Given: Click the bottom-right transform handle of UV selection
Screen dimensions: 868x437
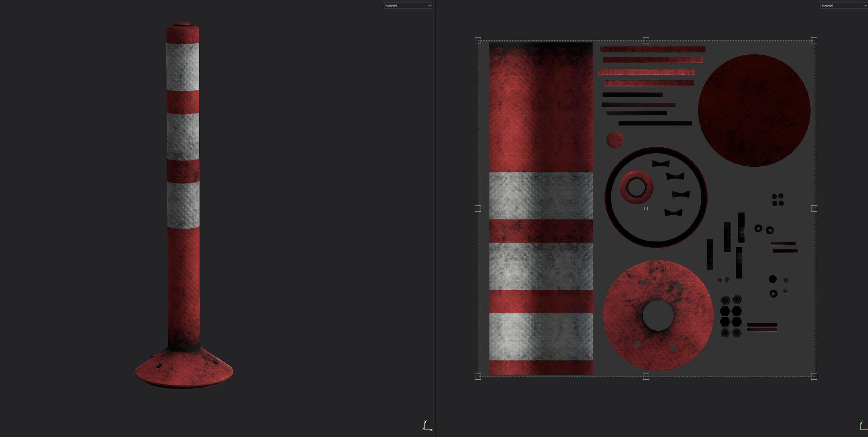Looking at the screenshot, I should [x=814, y=377].
